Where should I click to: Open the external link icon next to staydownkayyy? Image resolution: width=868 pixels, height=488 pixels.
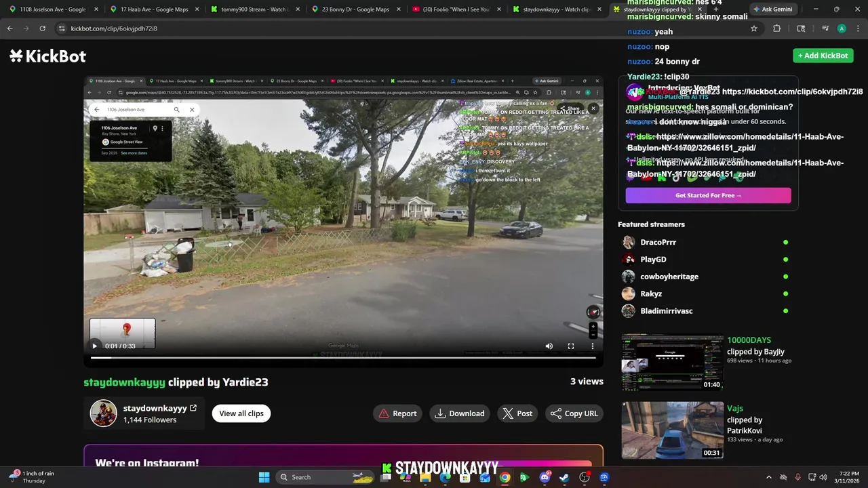click(193, 408)
